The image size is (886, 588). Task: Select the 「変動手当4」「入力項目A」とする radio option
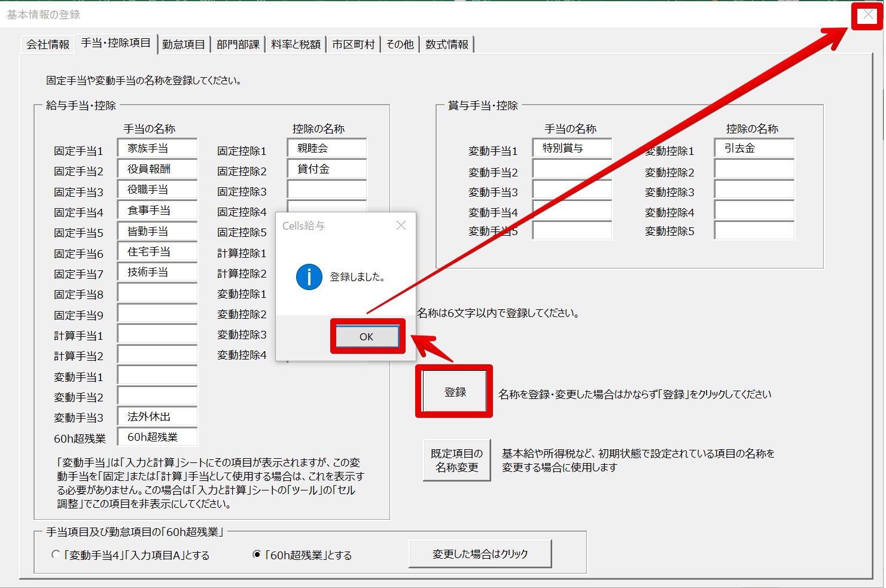56,555
